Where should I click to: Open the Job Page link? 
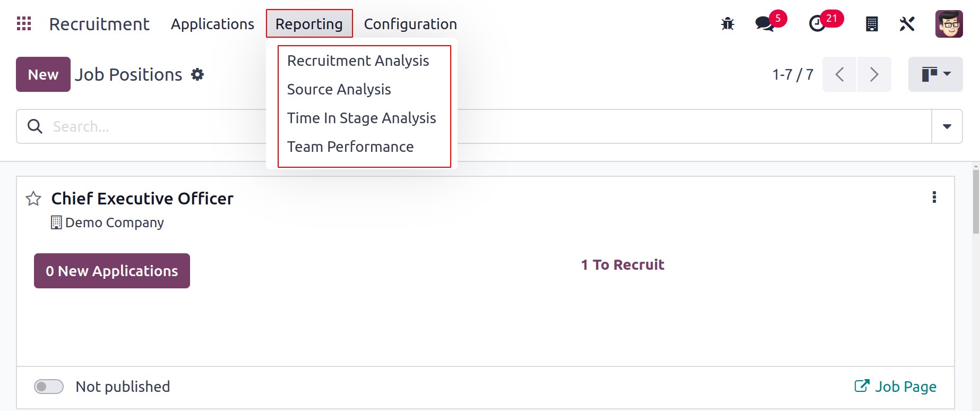(896, 387)
